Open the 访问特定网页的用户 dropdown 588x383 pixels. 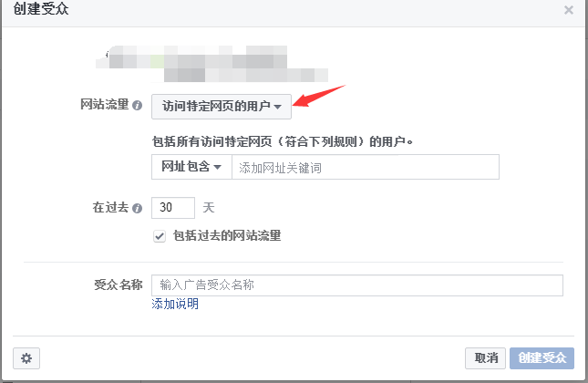click(x=222, y=107)
